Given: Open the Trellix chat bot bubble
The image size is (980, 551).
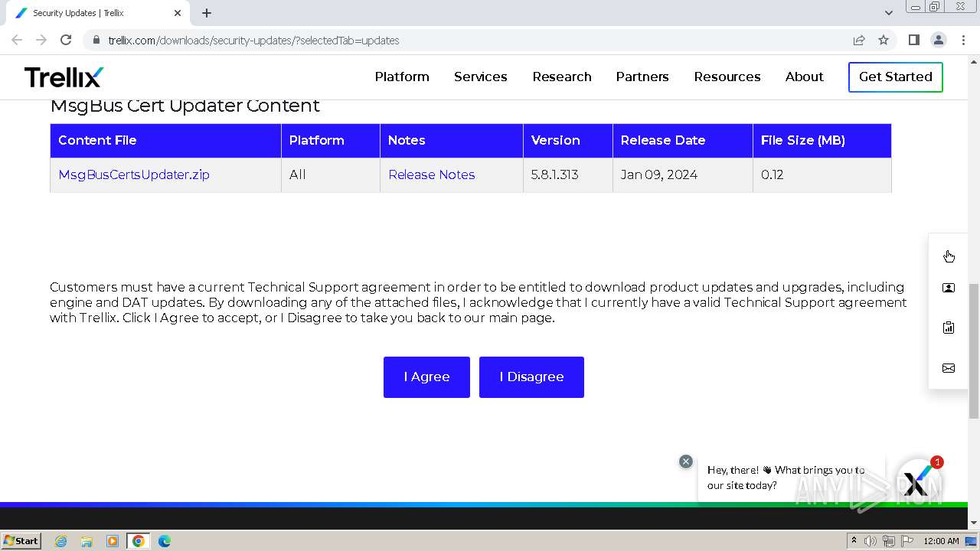Looking at the screenshot, I should 917,482.
